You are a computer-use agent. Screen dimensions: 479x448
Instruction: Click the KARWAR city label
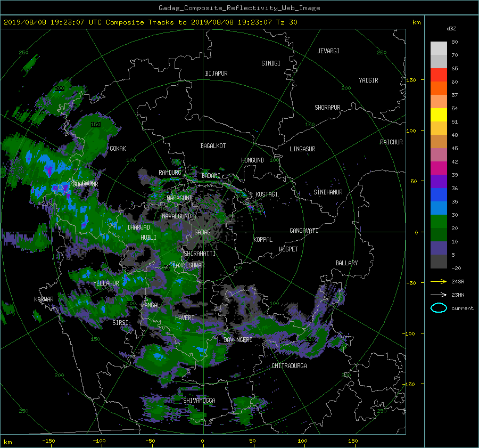[x=44, y=299]
